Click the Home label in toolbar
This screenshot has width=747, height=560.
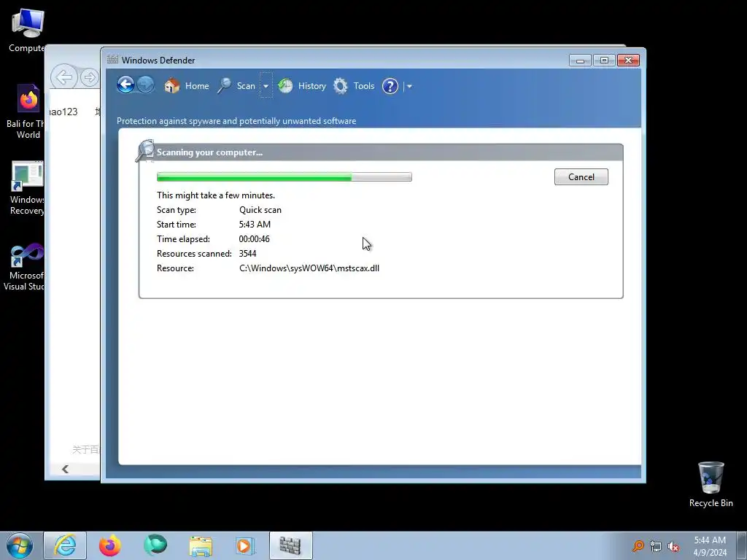(197, 86)
